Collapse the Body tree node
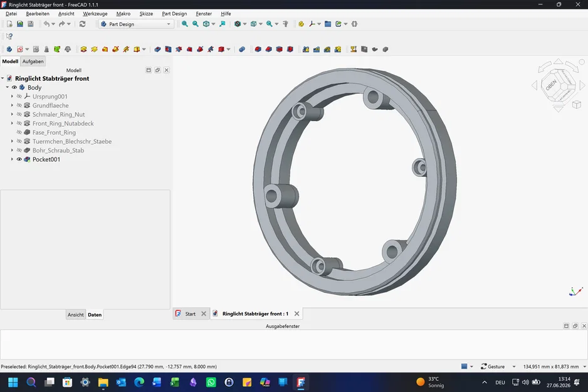The image size is (588, 392). (x=7, y=87)
